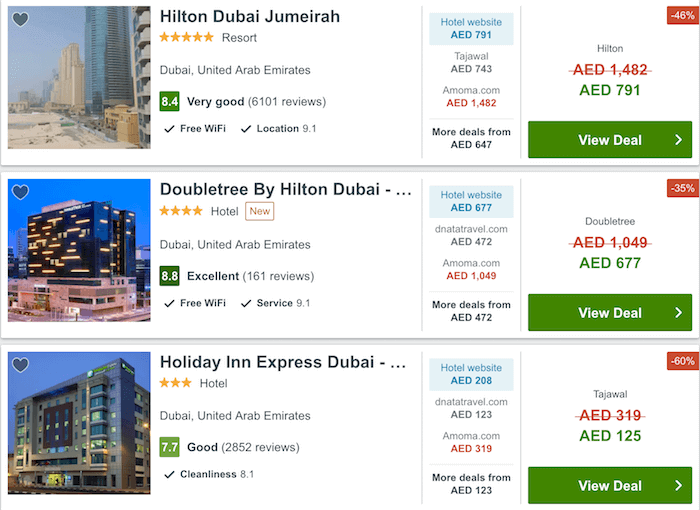Click the -60% discount badge
Screen dimensions: 700x510
point(683,361)
